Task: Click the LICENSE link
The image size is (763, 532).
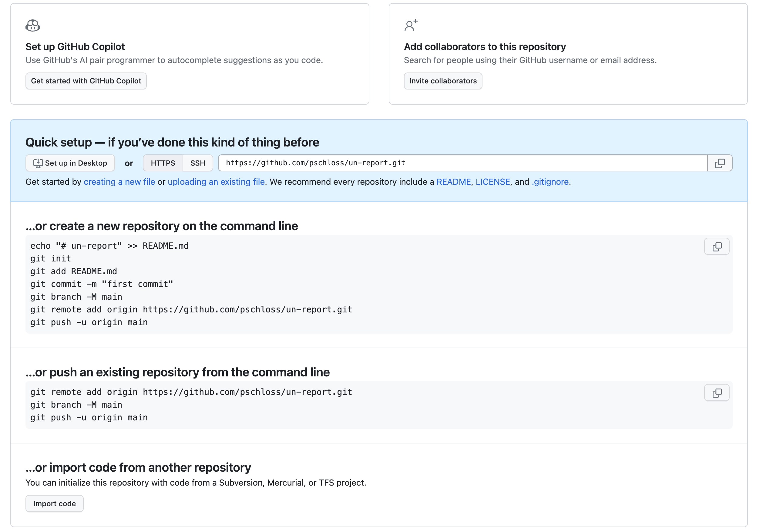Action: pyautogui.click(x=492, y=182)
